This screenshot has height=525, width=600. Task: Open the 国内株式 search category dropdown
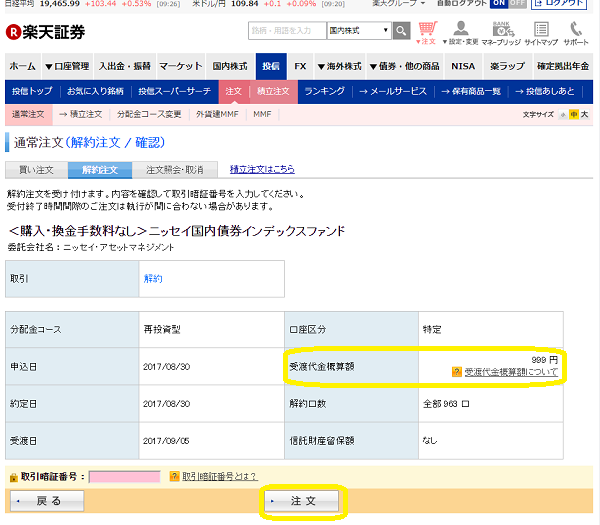click(359, 31)
